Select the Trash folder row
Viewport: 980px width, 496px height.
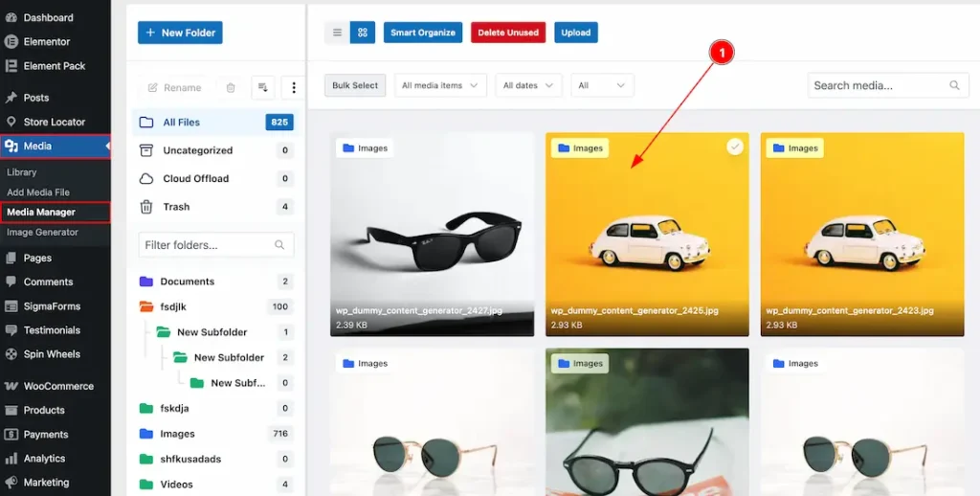[216, 207]
